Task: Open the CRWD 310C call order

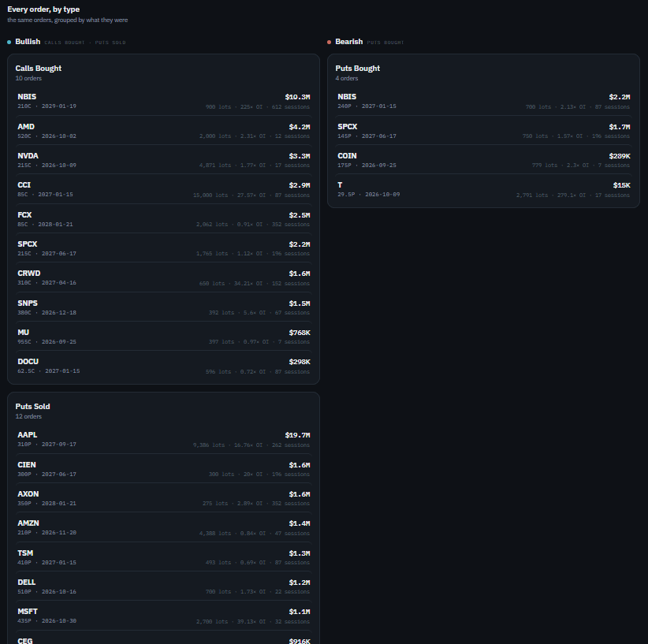Action: (x=164, y=277)
